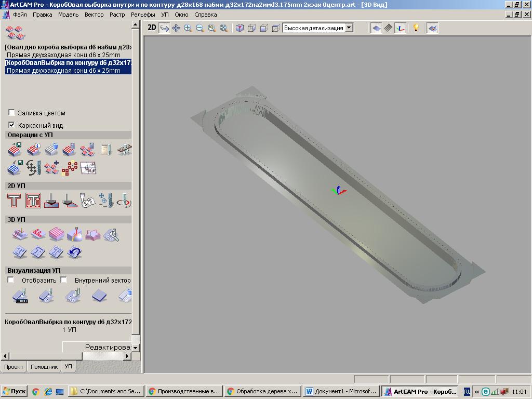The height and width of the screenshot is (399, 532).
Task: Check the Отобразить checkbox
Action: click(11, 280)
